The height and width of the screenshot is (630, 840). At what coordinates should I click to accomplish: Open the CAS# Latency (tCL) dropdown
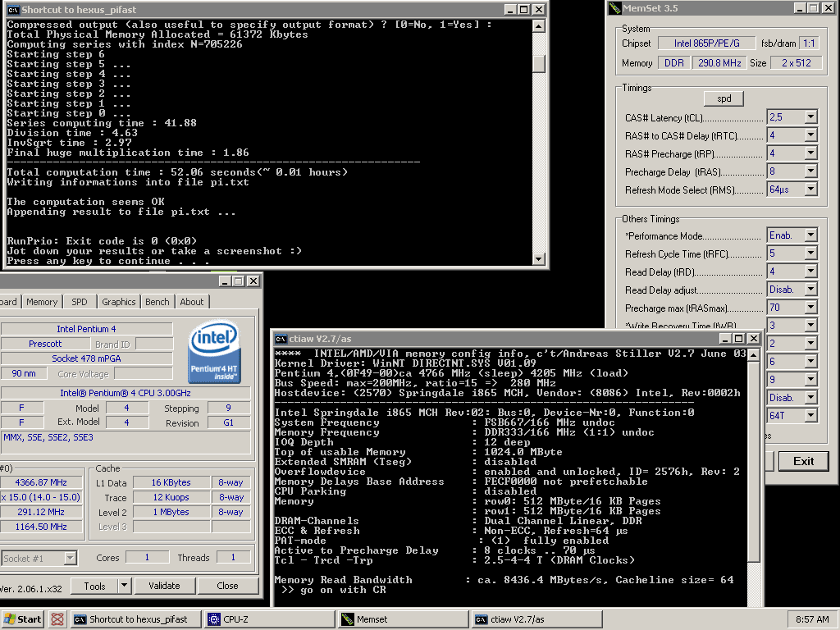point(811,116)
